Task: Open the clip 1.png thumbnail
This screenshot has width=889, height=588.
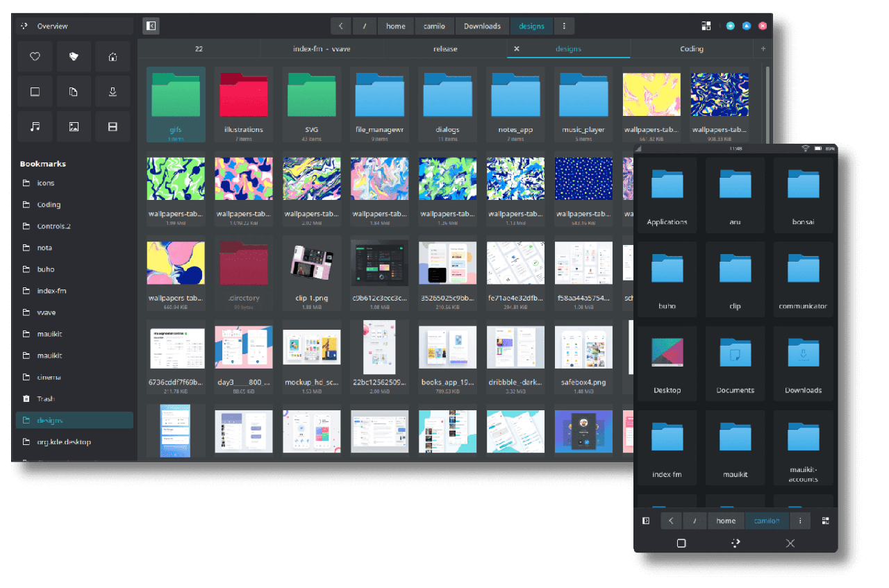Action: [311, 262]
